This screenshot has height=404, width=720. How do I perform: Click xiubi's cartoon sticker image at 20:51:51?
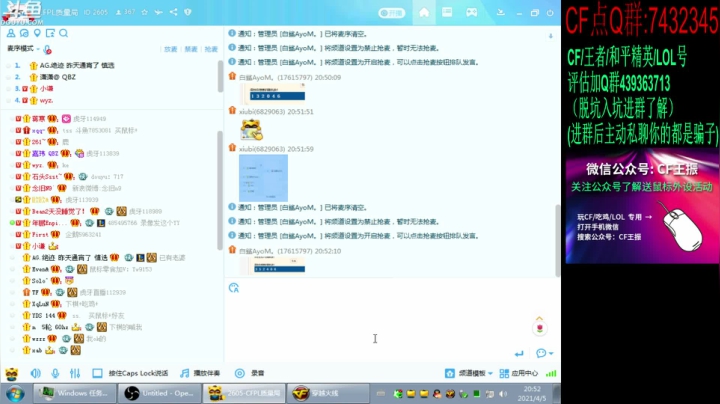(x=252, y=130)
